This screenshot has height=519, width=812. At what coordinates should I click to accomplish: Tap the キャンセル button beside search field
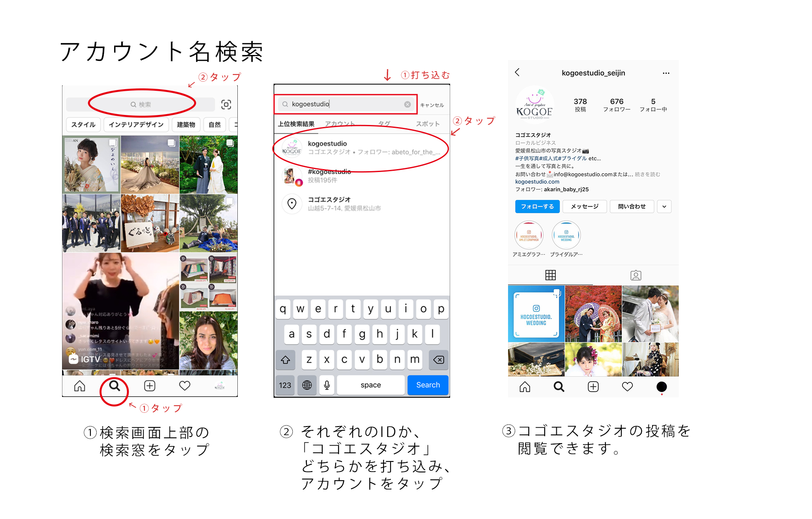pyautogui.click(x=432, y=105)
